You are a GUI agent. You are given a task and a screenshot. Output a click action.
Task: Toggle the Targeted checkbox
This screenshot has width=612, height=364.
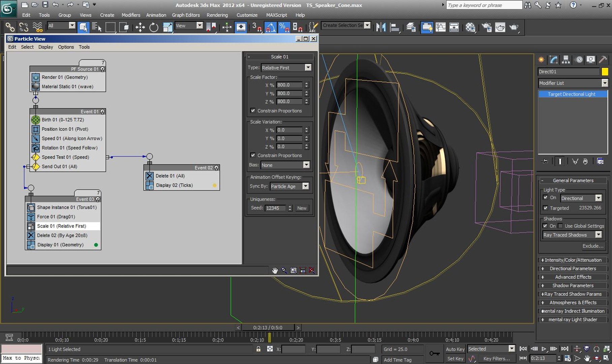tap(545, 208)
